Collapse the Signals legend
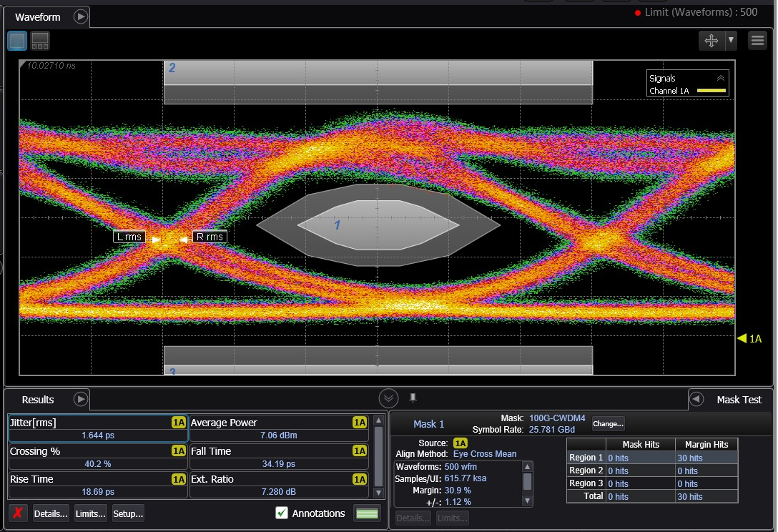 (720, 78)
